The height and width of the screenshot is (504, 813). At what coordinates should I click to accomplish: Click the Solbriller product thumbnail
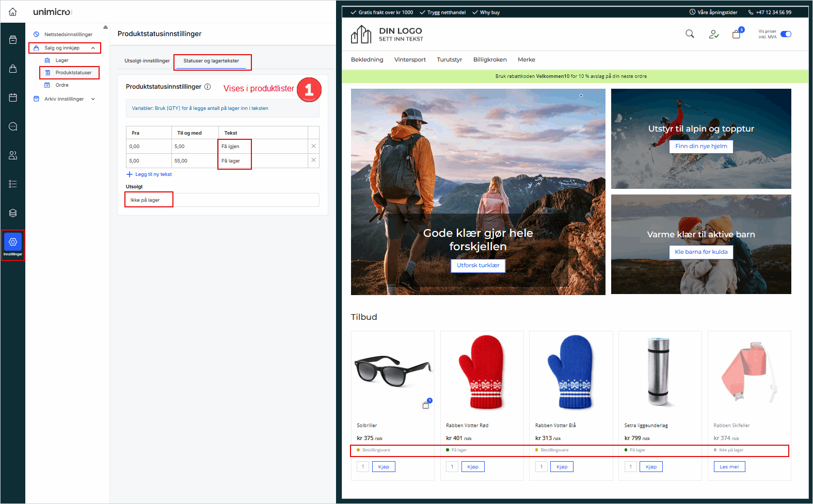coord(392,370)
